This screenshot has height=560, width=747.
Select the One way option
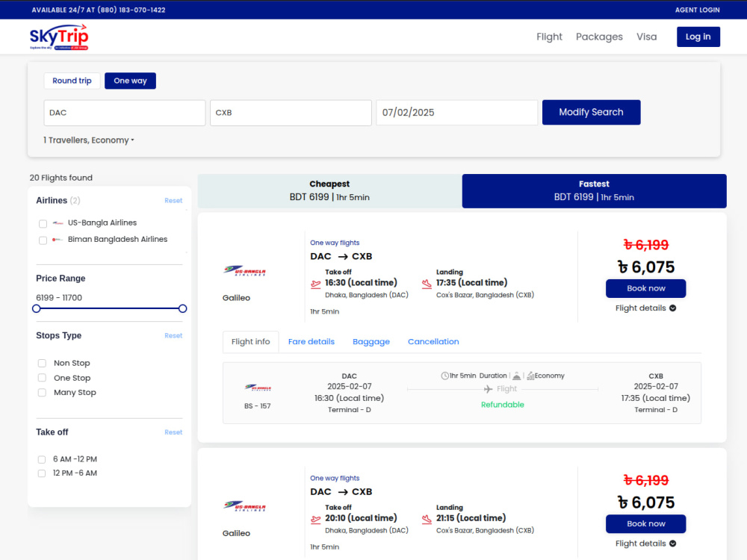[x=130, y=81]
